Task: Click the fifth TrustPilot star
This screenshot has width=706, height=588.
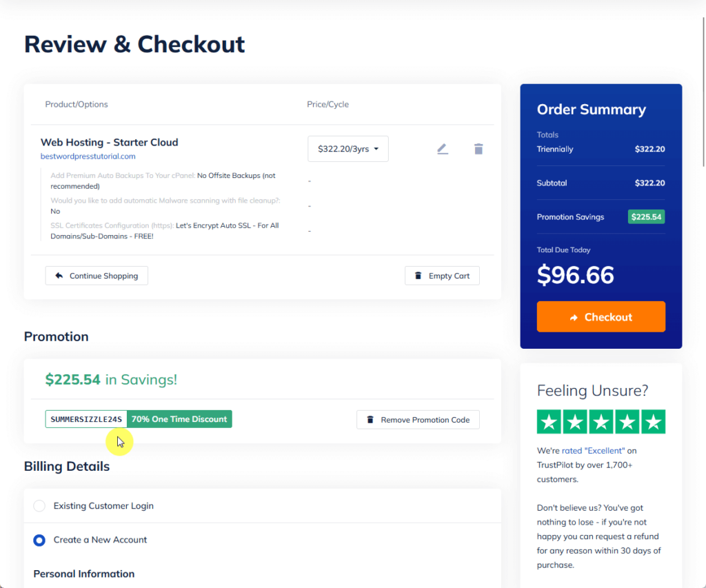Action: pos(654,422)
